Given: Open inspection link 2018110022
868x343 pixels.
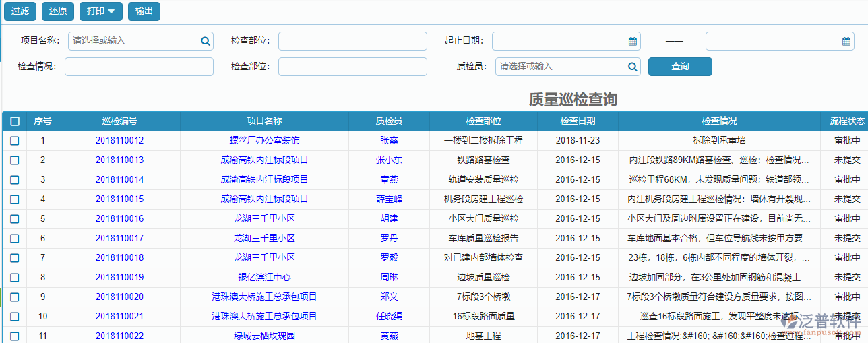Looking at the screenshot, I should [x=119, y=336].
